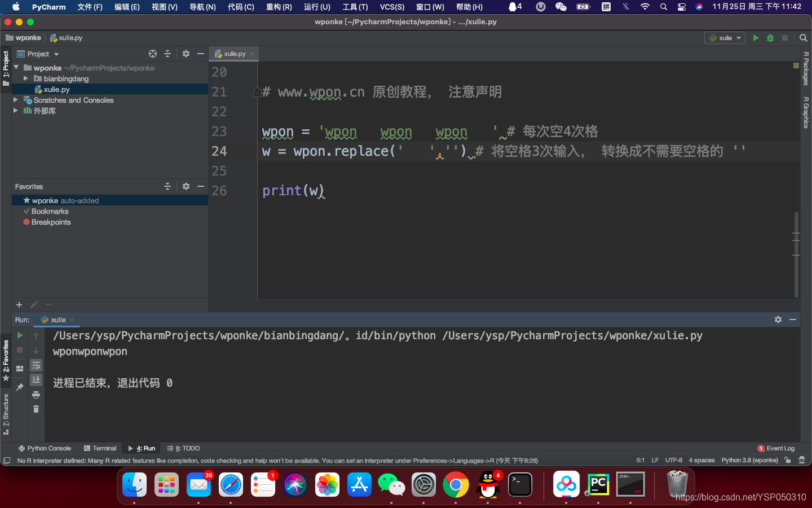
Task: Open the VCS(S) menu
Action: pyautogui.click(x=392, y=7)
